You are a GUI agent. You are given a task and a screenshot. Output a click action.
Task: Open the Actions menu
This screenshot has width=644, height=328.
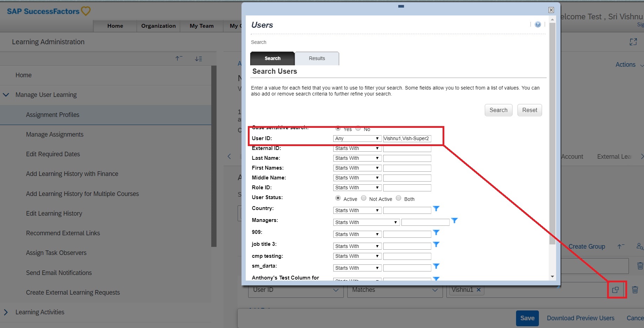click(629, 65)
